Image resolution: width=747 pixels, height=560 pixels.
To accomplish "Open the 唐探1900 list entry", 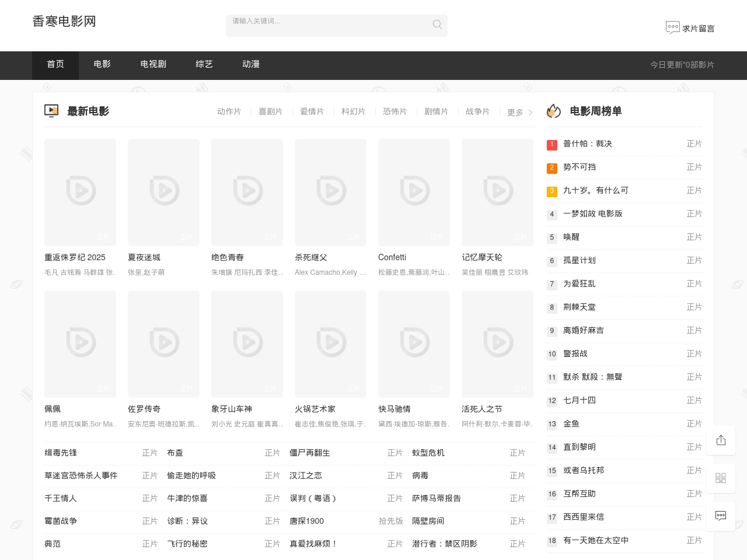I will pyautogui.click(x=306, y=521).
